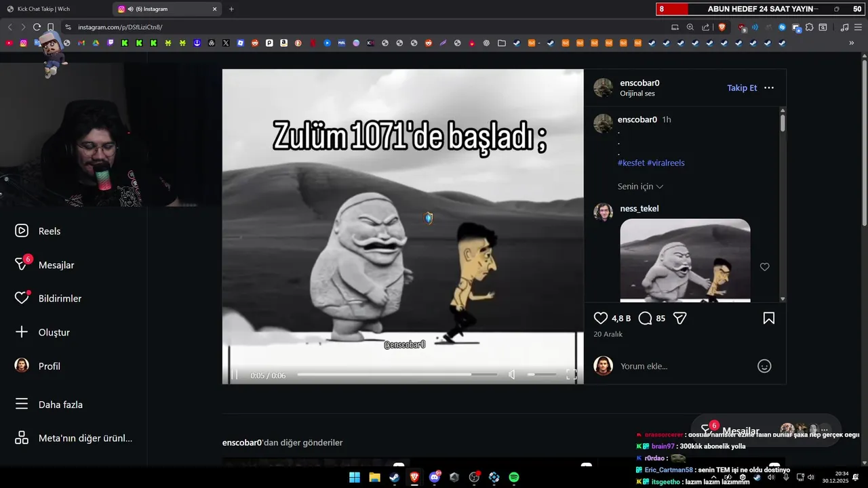Open emoji picker in comment box
The image size is (868, 488).
coord(764,366)
